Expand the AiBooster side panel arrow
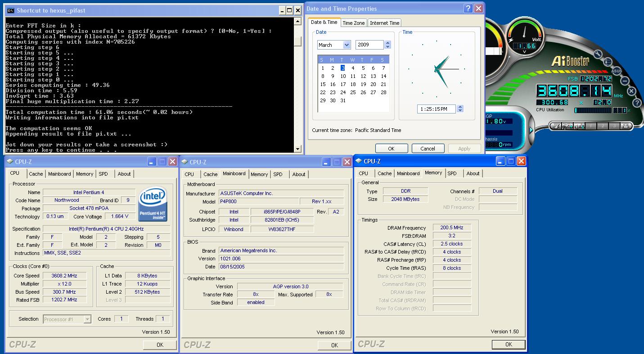The height and width of the screenshot is (354, 644). [x=531, y=130]
